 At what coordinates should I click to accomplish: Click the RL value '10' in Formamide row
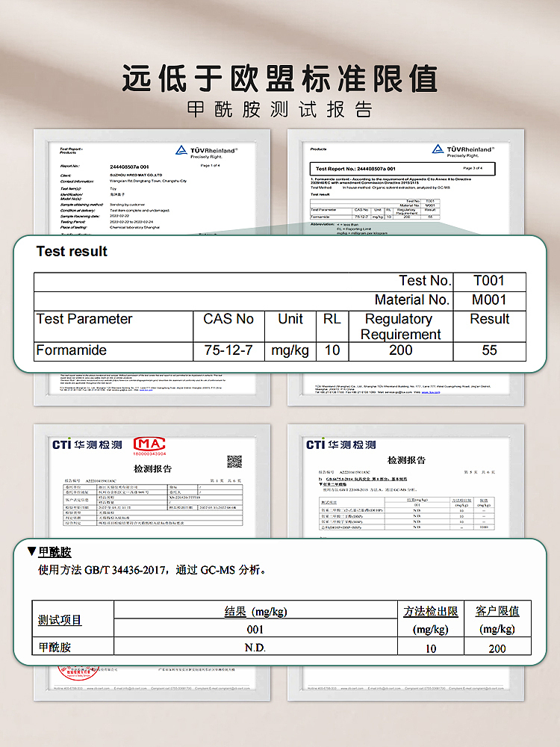click(x=332, y=350)
